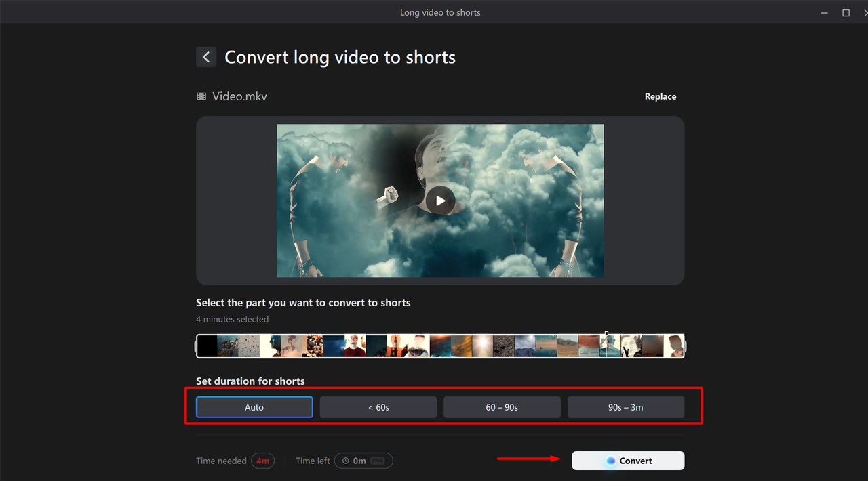This screenshot has width=868, height=481.
Task: Click the 'Convert long video to shorts' heading
Action: (340, 57)
